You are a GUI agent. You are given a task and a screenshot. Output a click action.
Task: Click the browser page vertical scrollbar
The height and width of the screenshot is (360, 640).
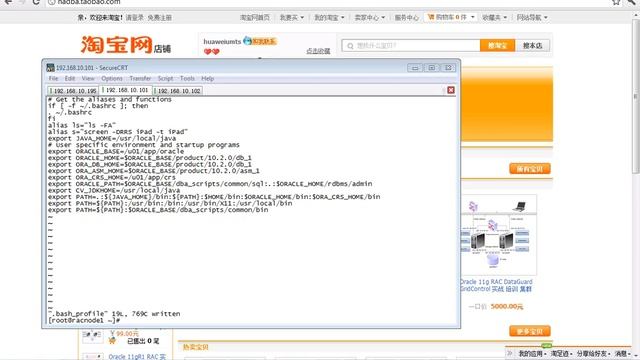point(636,97)
